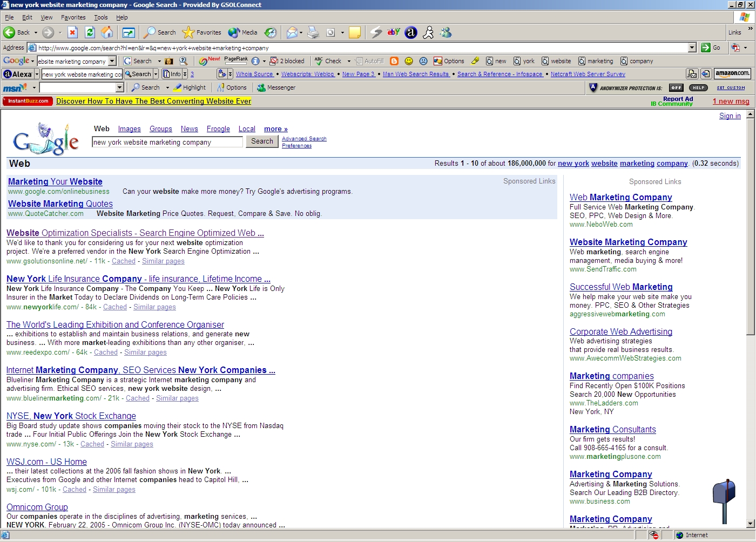Open the File menu
The height and width of the screenshot is (542, 756).
(9, 17)
